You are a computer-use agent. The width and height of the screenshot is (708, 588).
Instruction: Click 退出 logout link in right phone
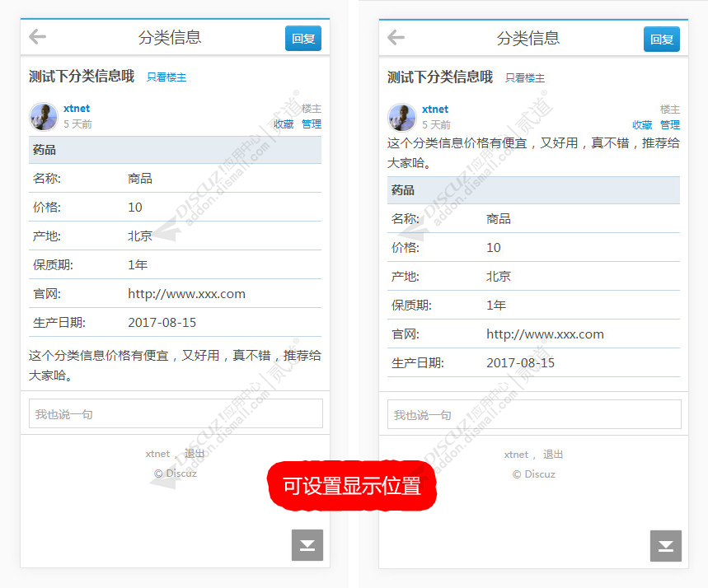(x=553, y=455)
